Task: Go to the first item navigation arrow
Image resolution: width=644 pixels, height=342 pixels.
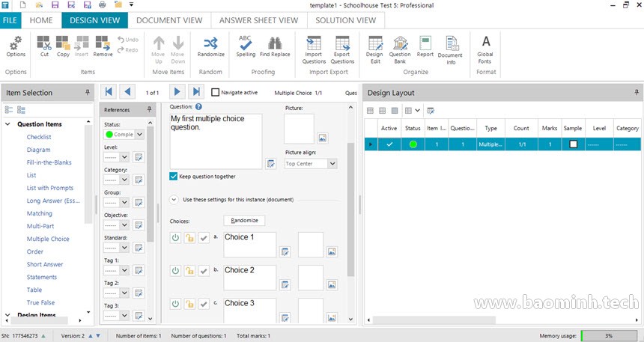Action: pos(109,92)
